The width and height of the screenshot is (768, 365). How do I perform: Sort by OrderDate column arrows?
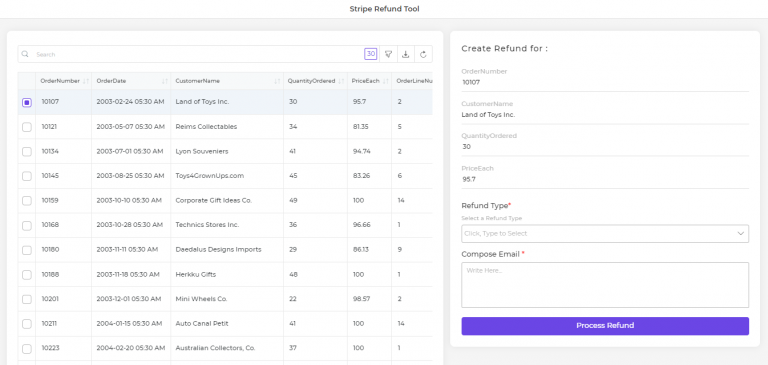(165, 81)
